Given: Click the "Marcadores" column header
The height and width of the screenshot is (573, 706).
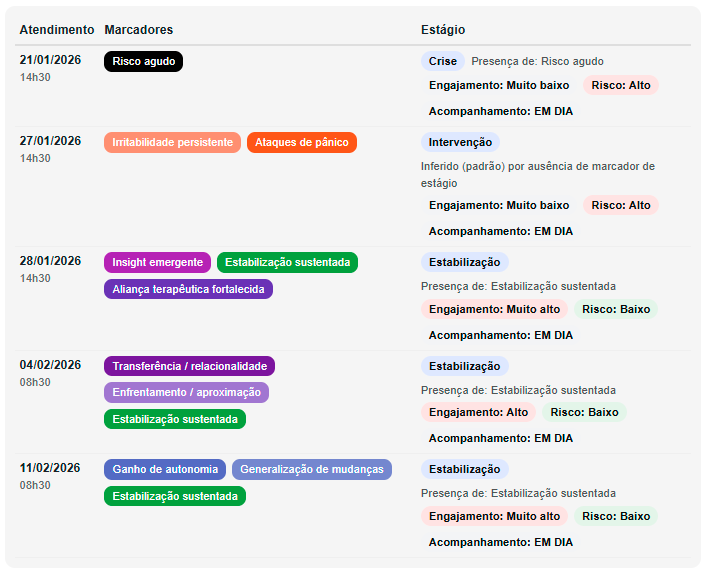Looking at the screenshot, I should (x=139, y=31).
